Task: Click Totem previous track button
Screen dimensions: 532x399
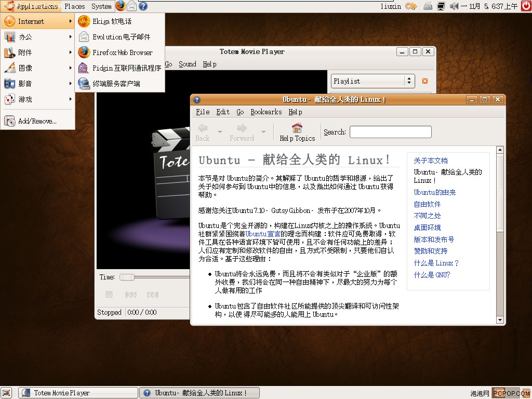Action: click(x=130, y=295)
